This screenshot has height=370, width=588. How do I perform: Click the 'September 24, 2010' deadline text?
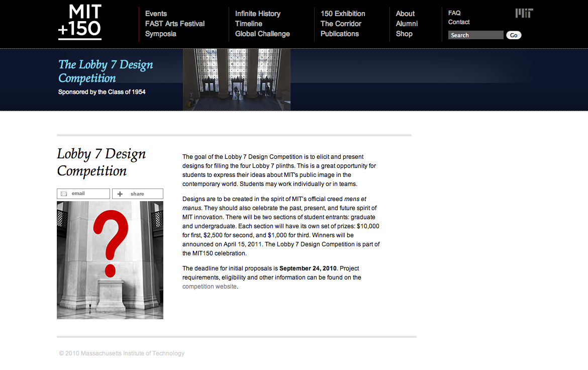308,268
